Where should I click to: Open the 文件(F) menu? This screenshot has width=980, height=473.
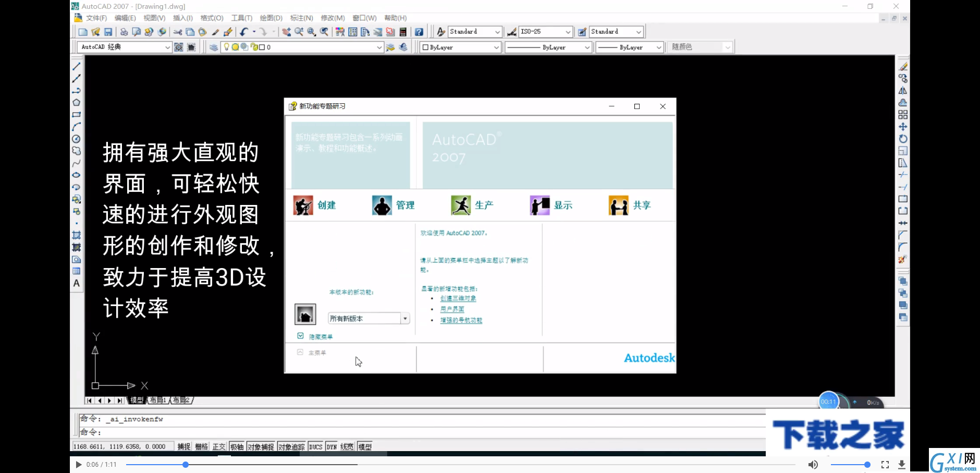pyautogui.click(x=96, y=18)
